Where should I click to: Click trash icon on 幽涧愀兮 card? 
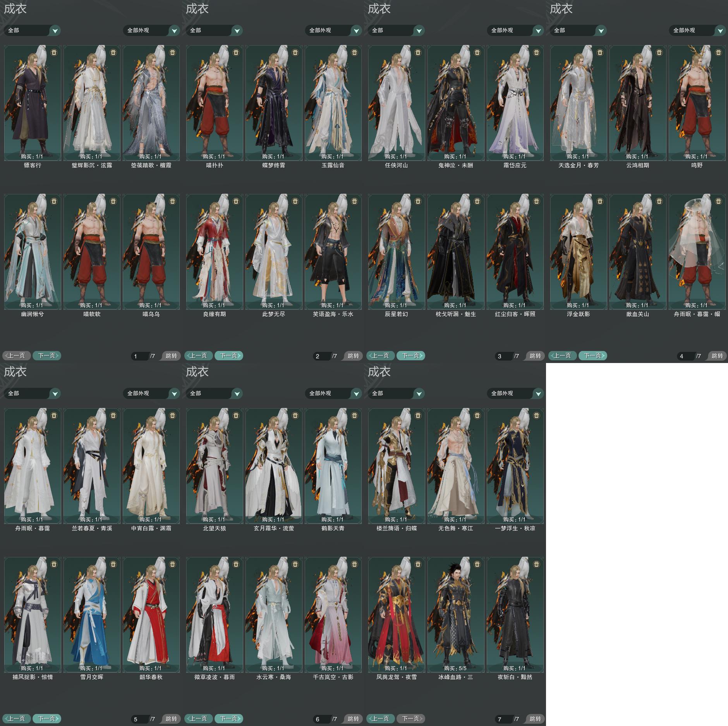click(x=54, y=201)
